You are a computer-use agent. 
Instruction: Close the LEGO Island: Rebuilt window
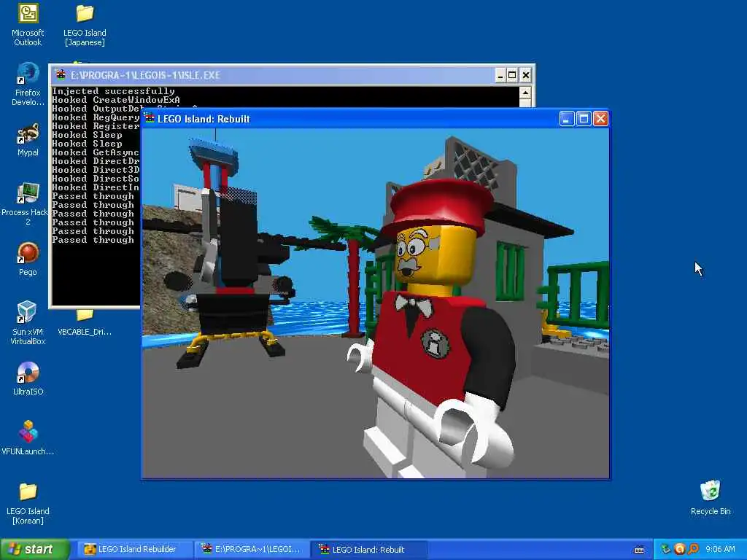[601, 119]
